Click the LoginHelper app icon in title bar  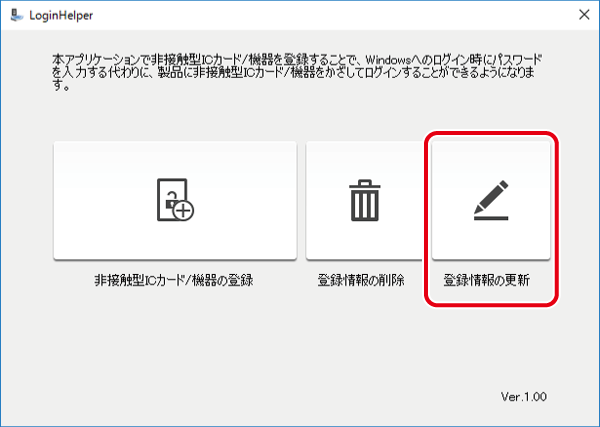[16, 15]
